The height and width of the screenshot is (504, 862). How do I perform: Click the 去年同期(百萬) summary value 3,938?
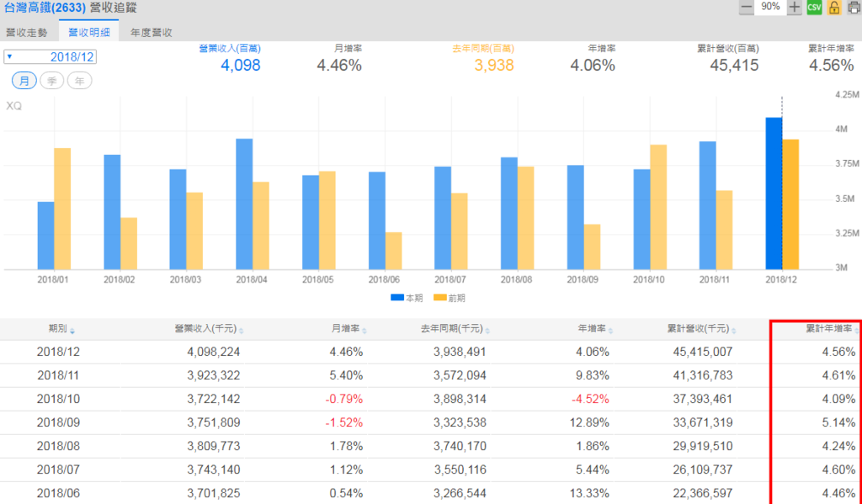(x=493, y=66)
